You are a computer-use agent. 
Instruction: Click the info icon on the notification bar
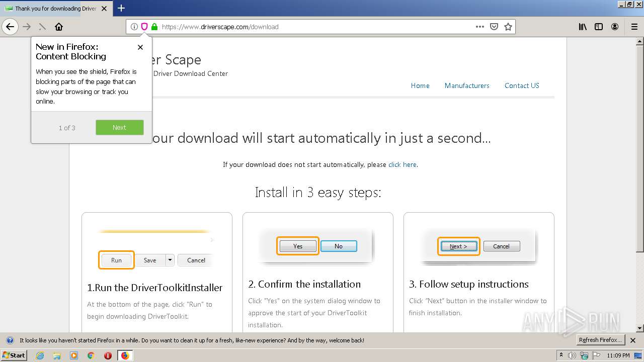click(x=10, y=340)
